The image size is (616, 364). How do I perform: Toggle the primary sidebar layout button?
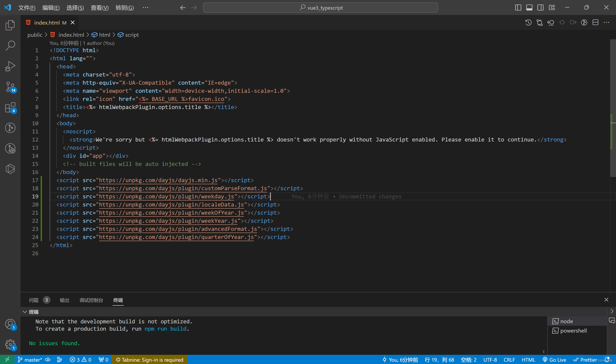(x=518, y=8)
